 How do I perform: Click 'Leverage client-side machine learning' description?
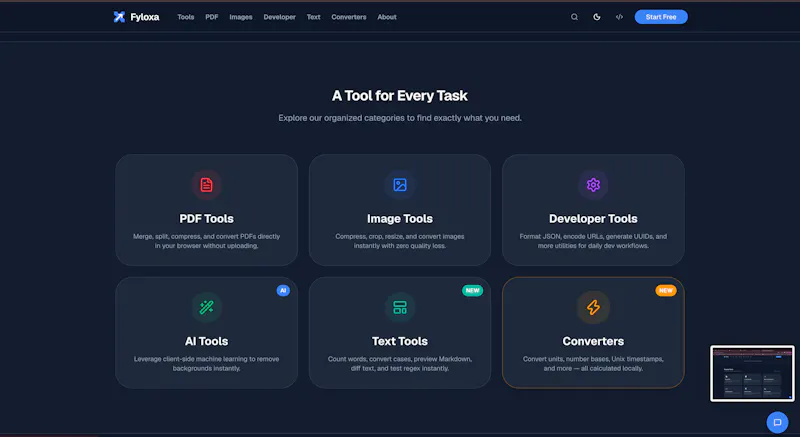(206, 364)
